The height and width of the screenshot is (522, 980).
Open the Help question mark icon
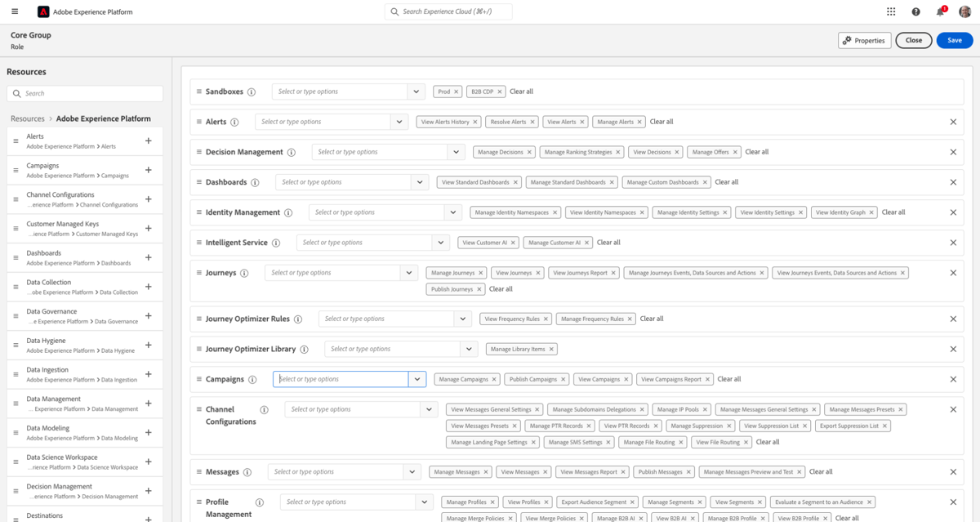point(916,11)
